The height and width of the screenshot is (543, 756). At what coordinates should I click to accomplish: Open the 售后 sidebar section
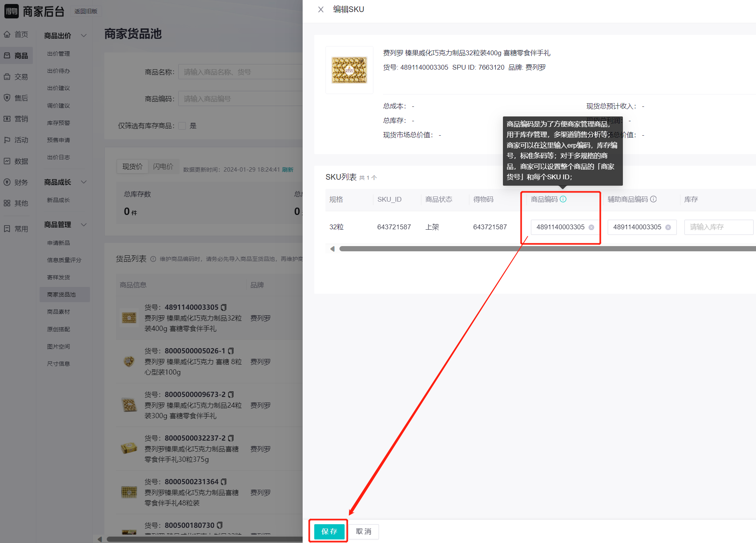point(16,98)
